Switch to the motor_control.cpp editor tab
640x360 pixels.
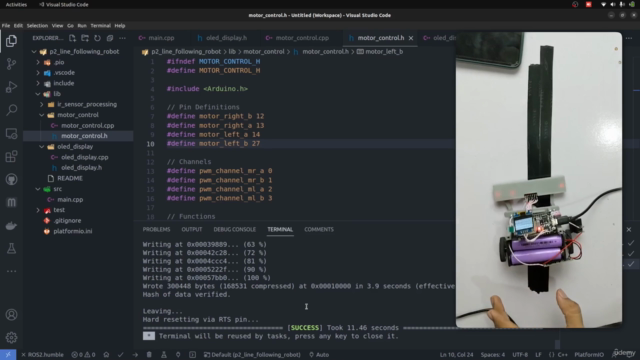[302, 38]
